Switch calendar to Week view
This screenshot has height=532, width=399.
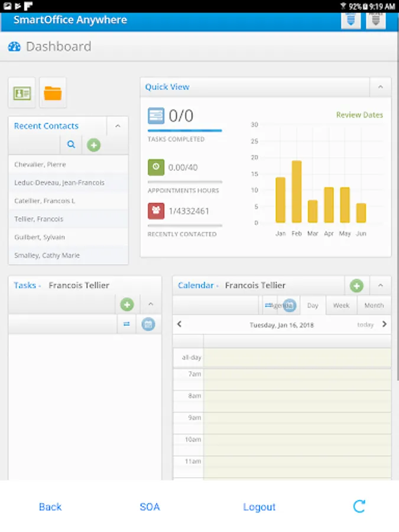tap(341, 306)
